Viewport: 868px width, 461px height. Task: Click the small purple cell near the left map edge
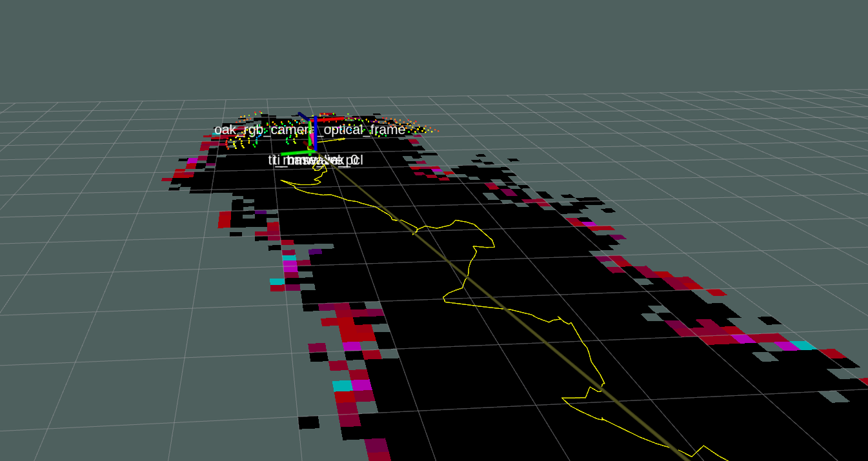[x=315, y=251]
